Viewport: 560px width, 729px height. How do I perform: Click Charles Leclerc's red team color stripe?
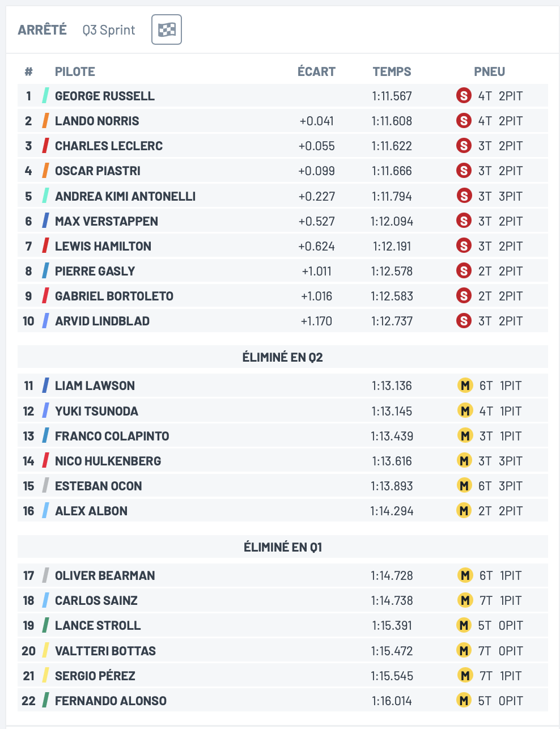[x=45, y=146]
